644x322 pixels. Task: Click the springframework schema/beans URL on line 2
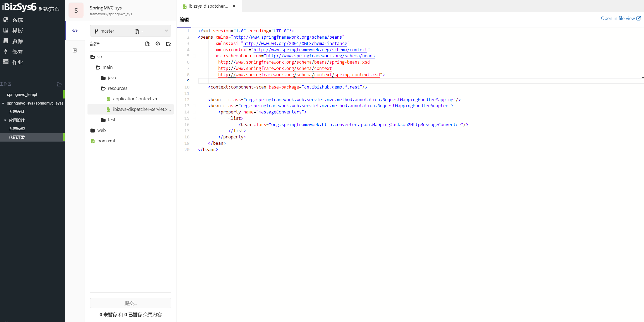coord(287,37)
